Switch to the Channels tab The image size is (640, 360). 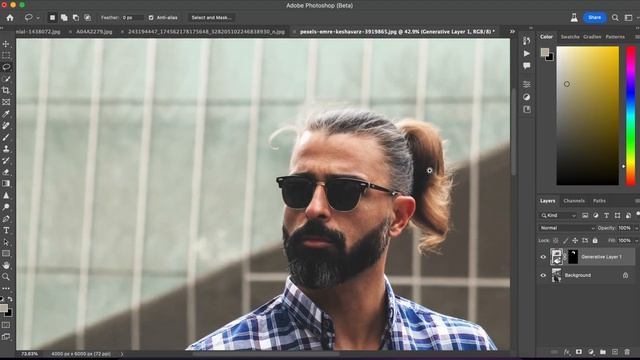coord(574,201)
